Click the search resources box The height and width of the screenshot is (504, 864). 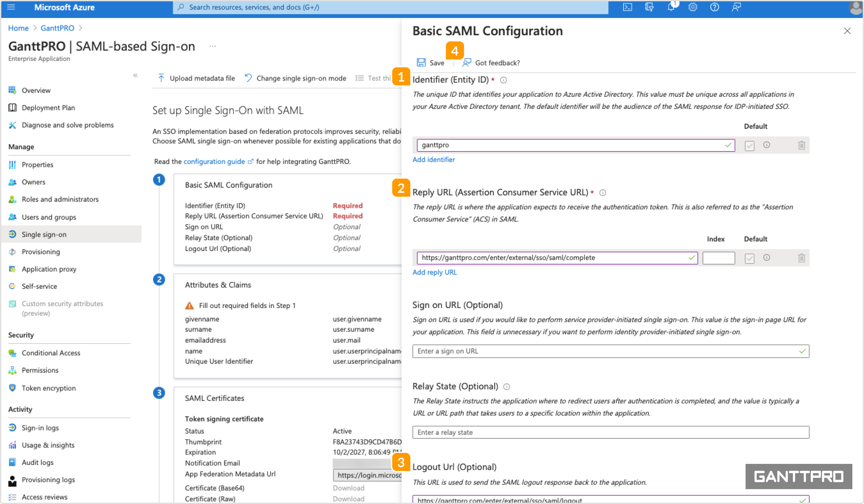tap(390, 7)
